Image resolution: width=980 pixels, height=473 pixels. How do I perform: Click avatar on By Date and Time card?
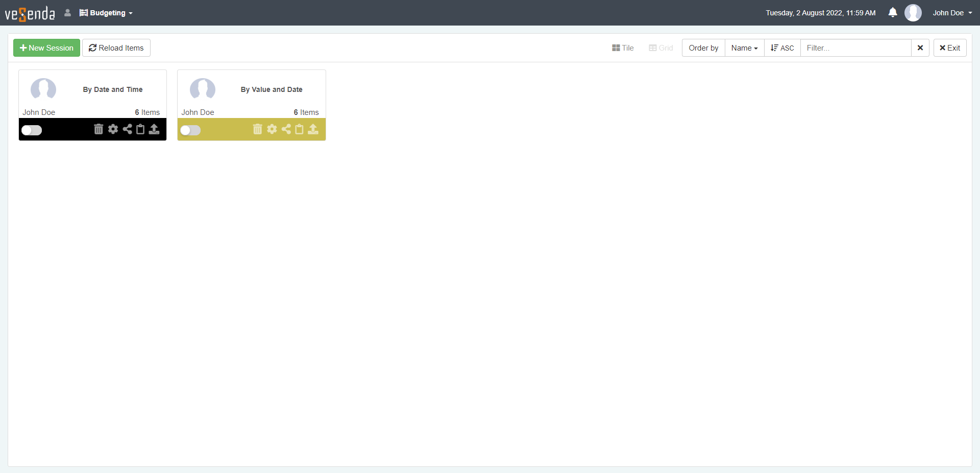tap(43, 89)
